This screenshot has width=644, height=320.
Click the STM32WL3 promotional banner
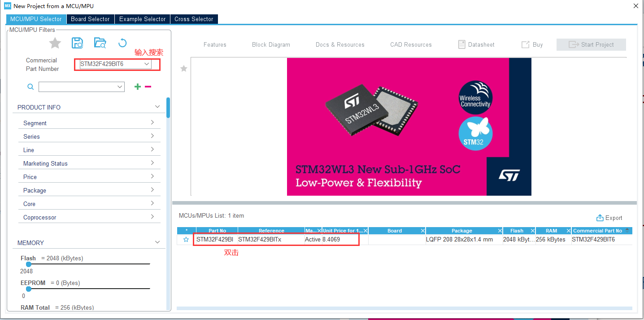pyautogui.click(x=409, y=127)
